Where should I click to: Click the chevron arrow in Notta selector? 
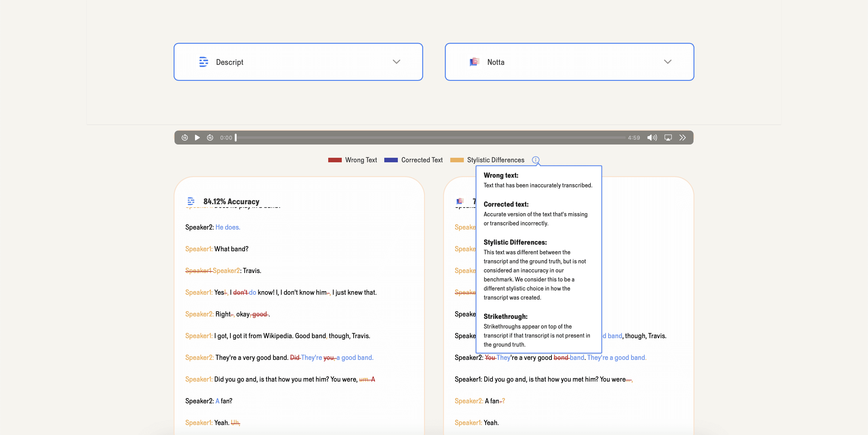click(668, 62)
